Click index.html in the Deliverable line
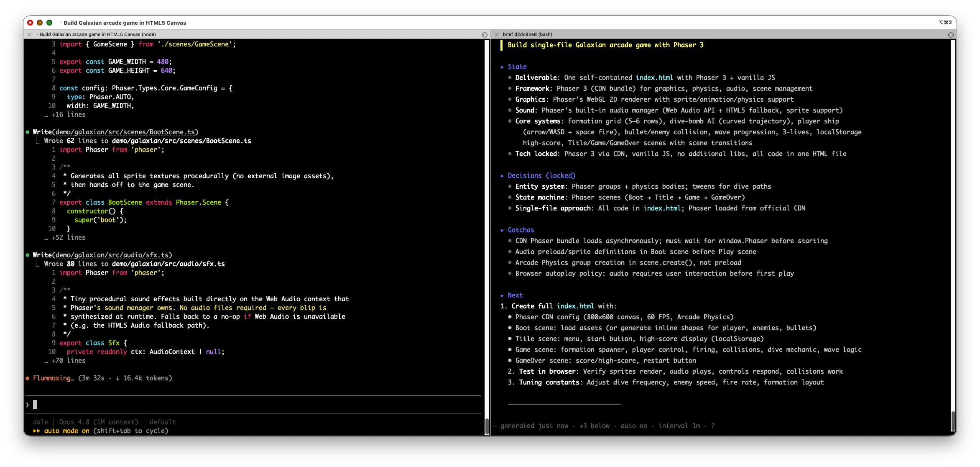The image size is (980, 467). (654, 77)
